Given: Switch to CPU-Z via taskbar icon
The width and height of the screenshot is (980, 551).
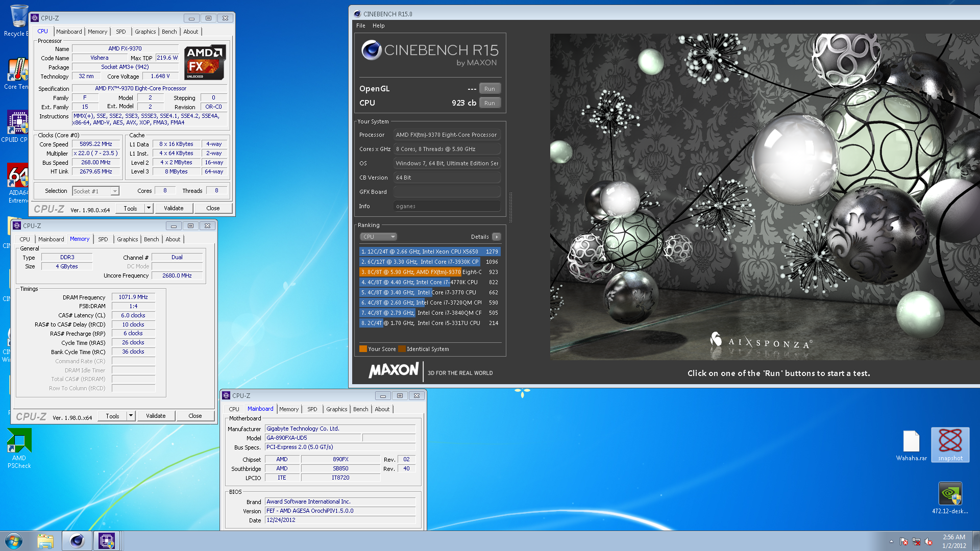Looking at the screenshot, I should tap(107, 541).
